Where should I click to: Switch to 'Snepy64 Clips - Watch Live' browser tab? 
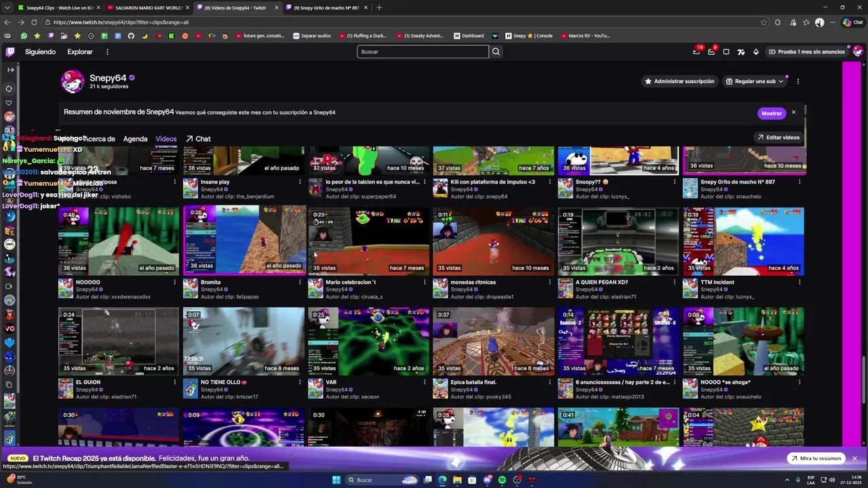click(58, 7)
